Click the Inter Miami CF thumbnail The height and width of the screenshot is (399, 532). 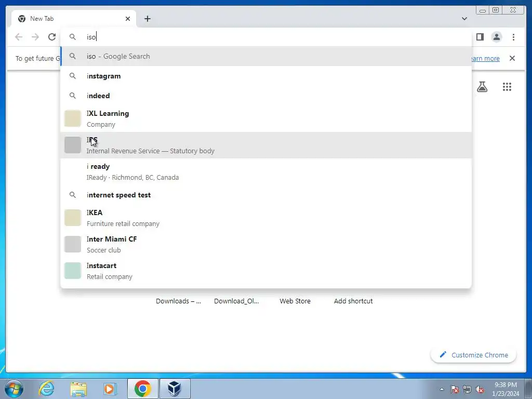coord(73,244)
